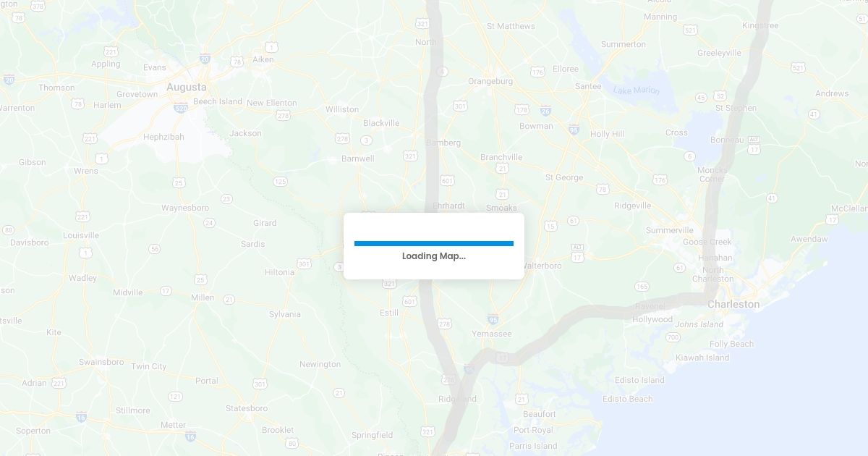This screenshot has width=868, height=456.
Task: Click the route 45 shield near St Stephen
Action: (701, 98)
